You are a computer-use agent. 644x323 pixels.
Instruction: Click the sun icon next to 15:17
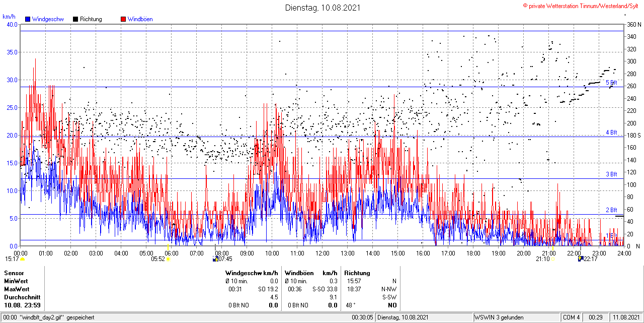coord(22,259)
